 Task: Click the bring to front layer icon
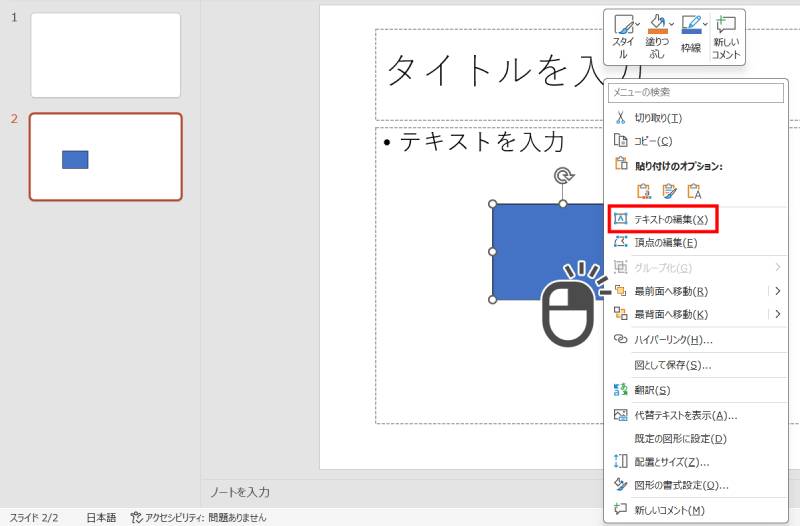tap(620, 291)
